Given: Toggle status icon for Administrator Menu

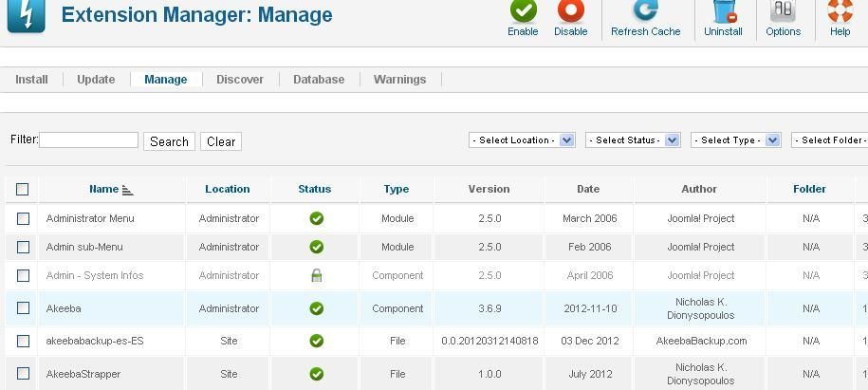Looking at the screenshot, I should tap(317, 219).
